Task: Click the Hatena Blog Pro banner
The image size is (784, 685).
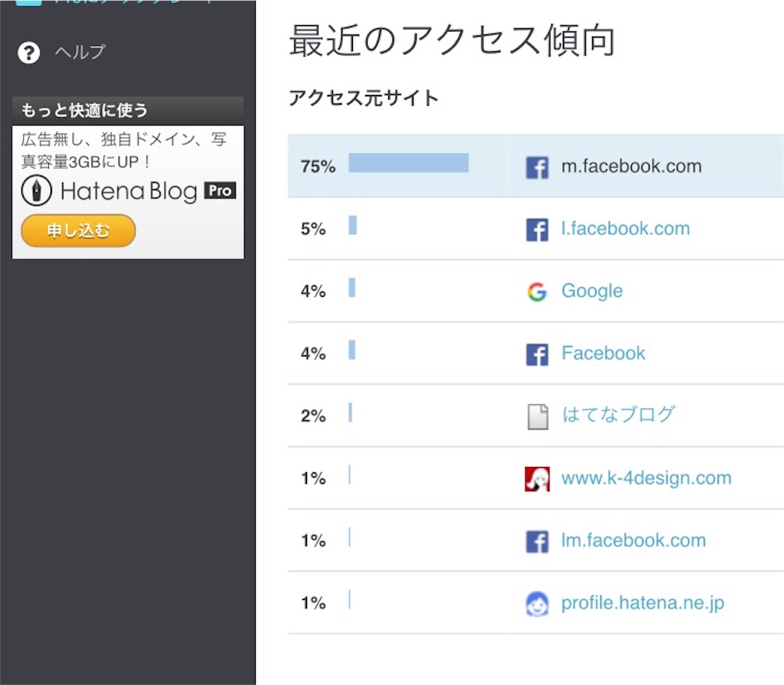Action: pos(128,192)
